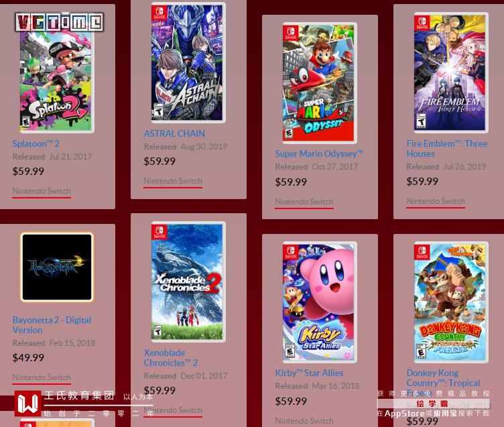Click the VGTime logo watermark
The height and width of the screenshot is (427, 504).
(60, 22)
